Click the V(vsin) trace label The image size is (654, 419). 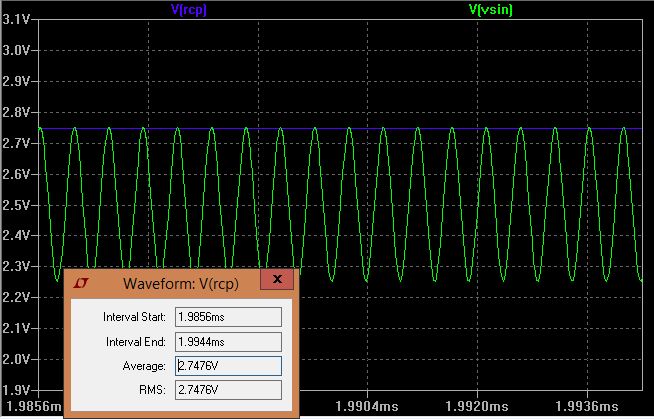tap(490, 10)
